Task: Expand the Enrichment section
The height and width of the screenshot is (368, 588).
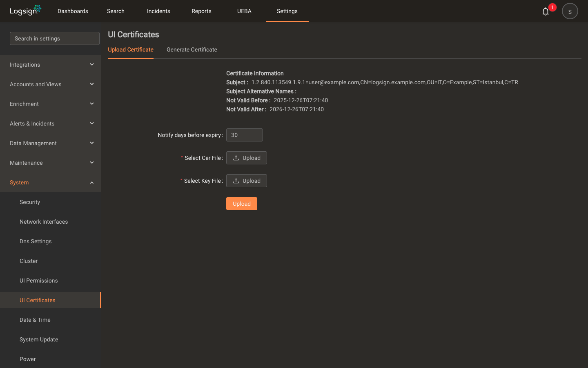Action: click(51, 104)
